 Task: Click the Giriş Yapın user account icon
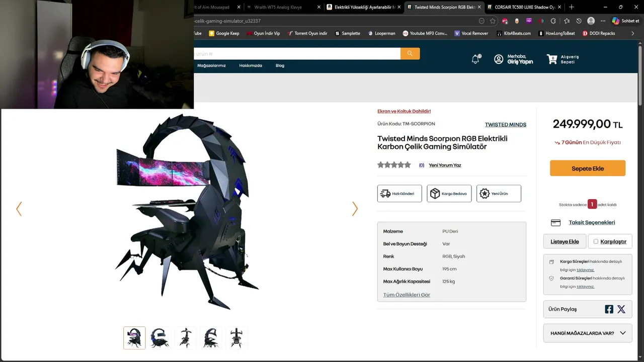[x=499, y=59]
